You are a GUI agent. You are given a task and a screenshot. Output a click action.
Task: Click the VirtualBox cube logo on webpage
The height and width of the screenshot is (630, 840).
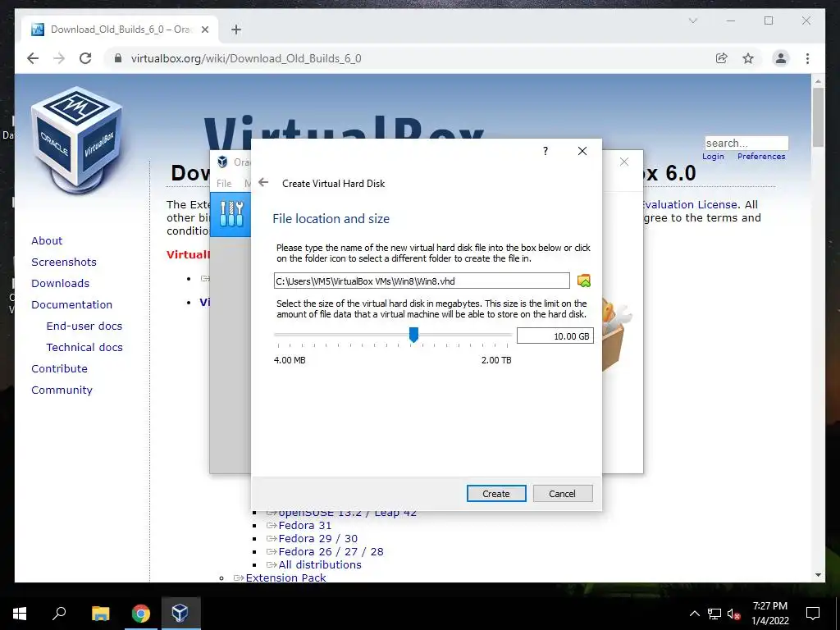77,139
